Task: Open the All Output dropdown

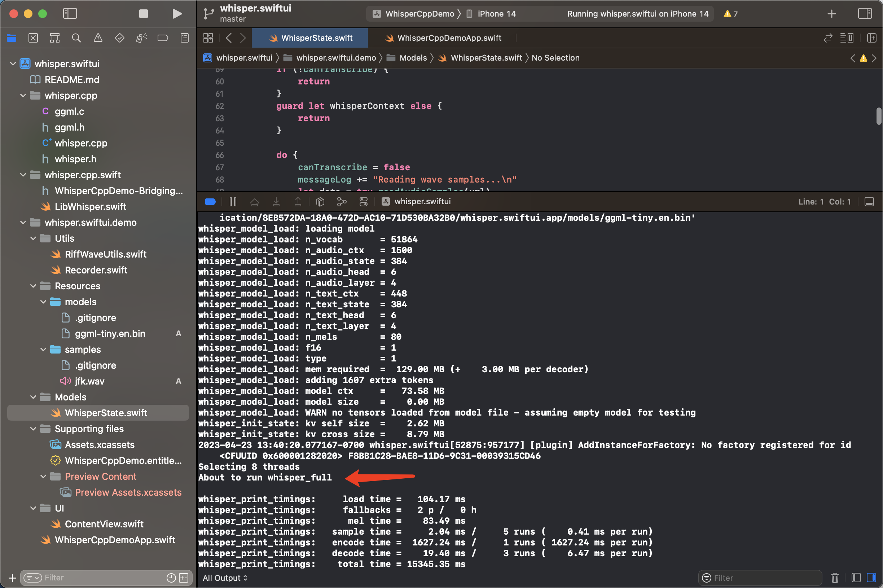Action: point(225,578)
